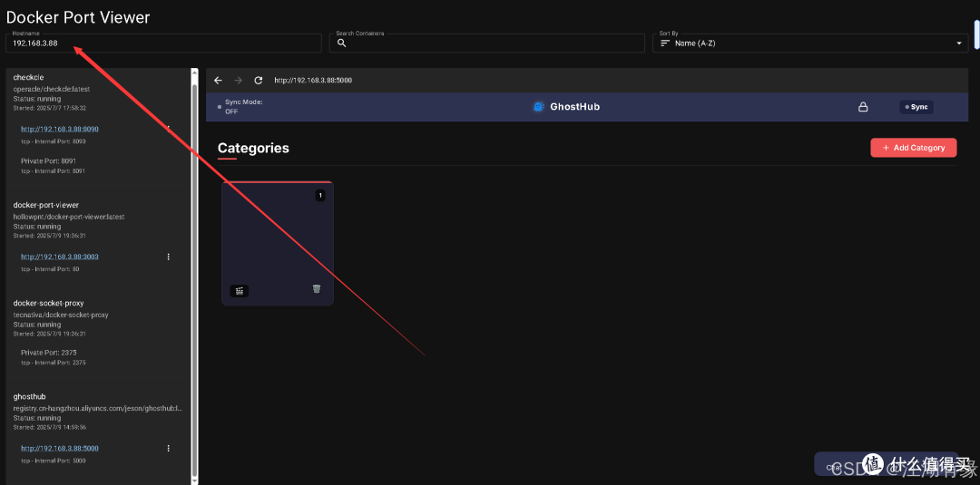Click the GhostHub ghost logo icon
This screenshot has width=980, height=485.
point(539,107)
